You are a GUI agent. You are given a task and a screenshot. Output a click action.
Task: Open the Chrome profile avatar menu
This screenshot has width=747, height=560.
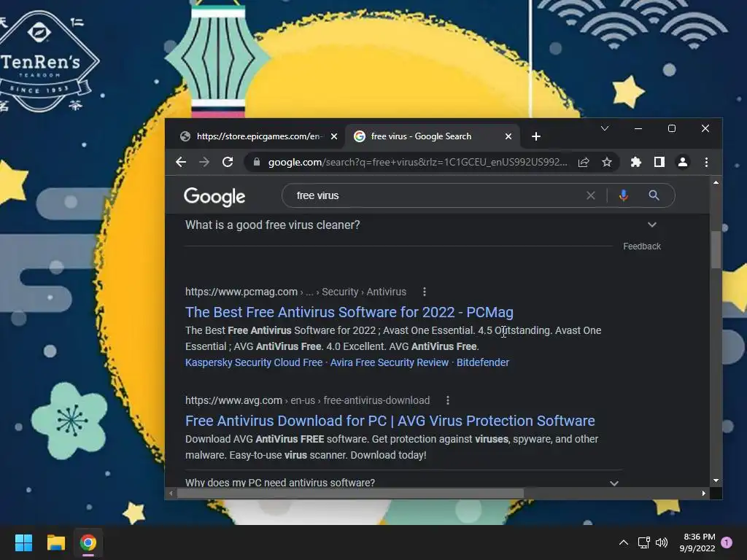click(x=683, y=163)
